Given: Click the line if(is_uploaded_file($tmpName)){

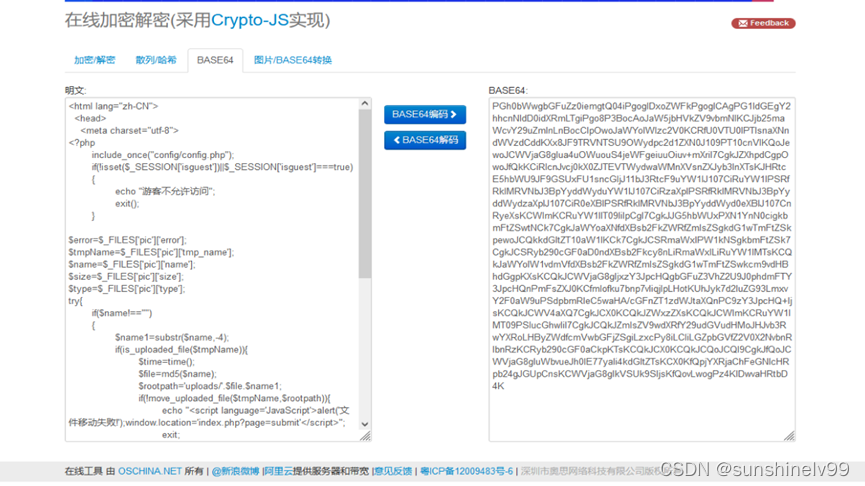Looking at the screenshot, I should [181, 350].
